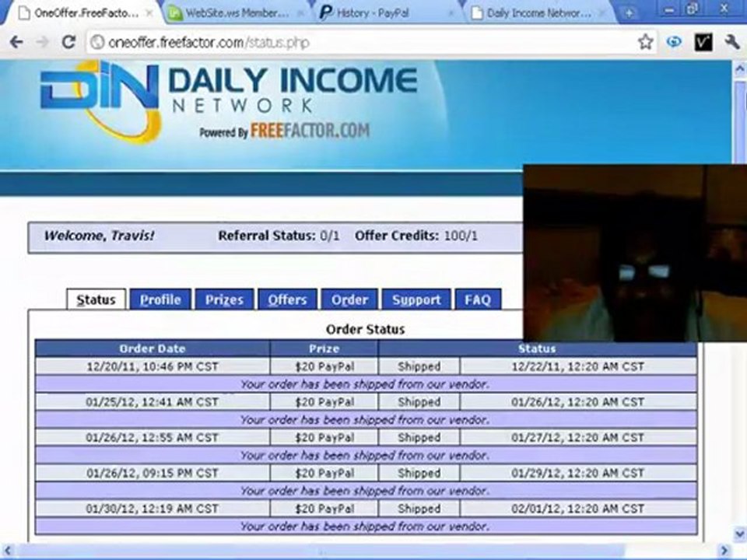Open the Offers page tab
Image resolution: width=747 pixels, height=560 pixels.
coord(287,299)
